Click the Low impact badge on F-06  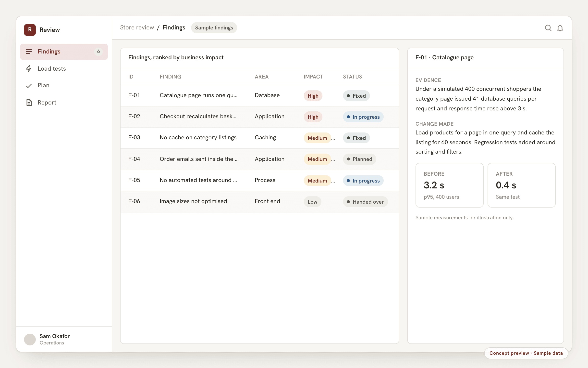pos(312,202)
